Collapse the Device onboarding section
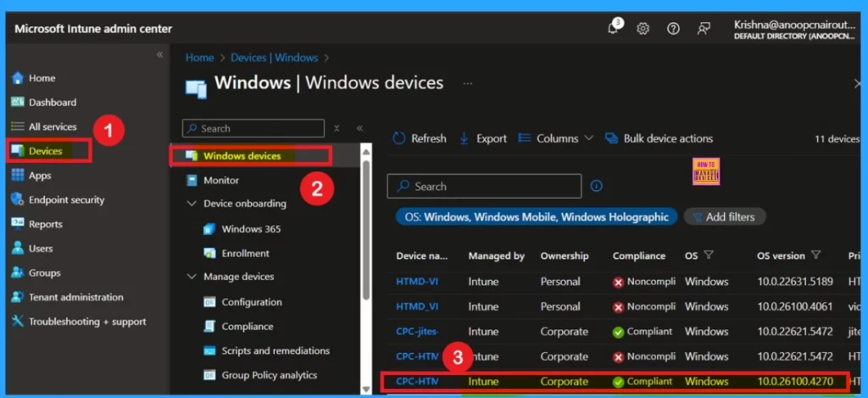 192,204
